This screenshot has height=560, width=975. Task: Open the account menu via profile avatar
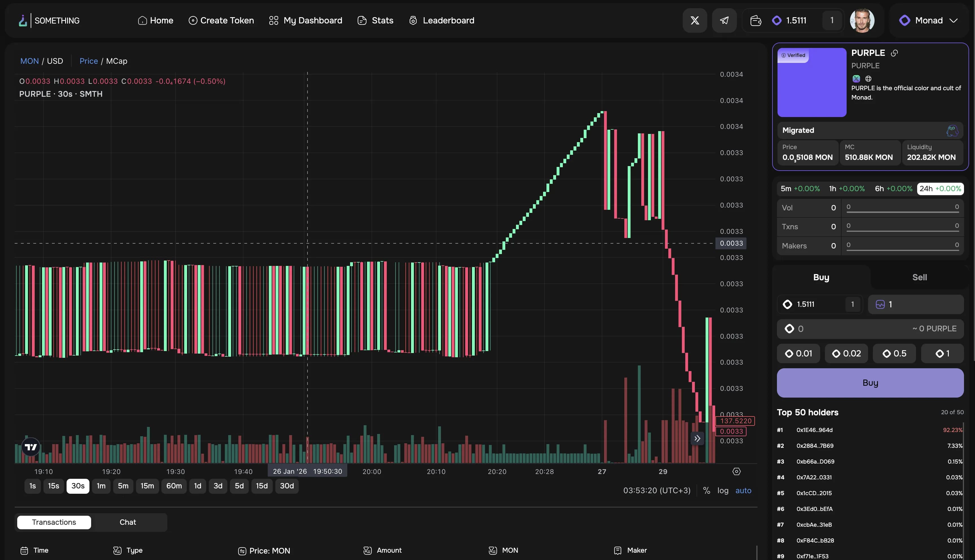(x=862, y=20)
